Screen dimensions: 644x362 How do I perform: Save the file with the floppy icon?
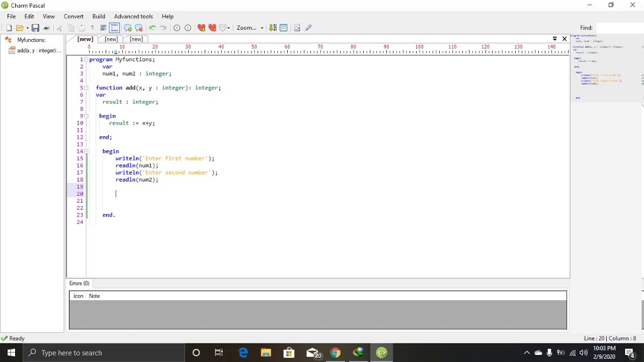pyautogui.click(x=35, y=28)
